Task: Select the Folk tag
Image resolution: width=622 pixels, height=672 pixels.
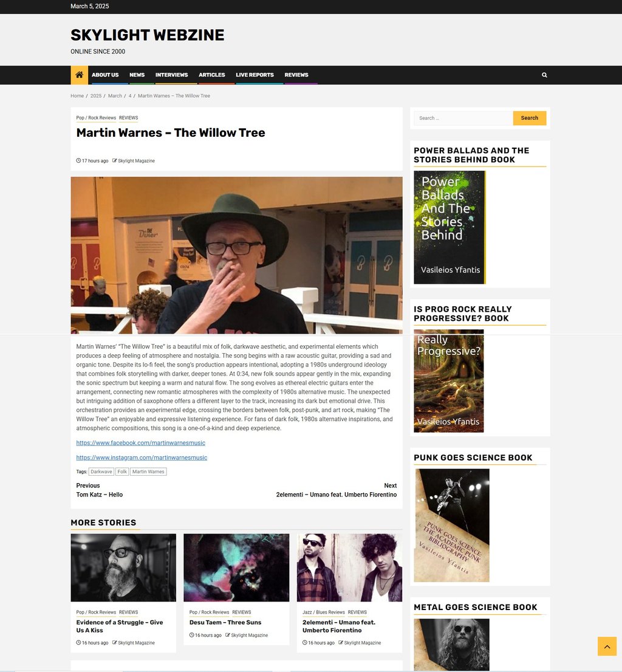Action: 122,471
